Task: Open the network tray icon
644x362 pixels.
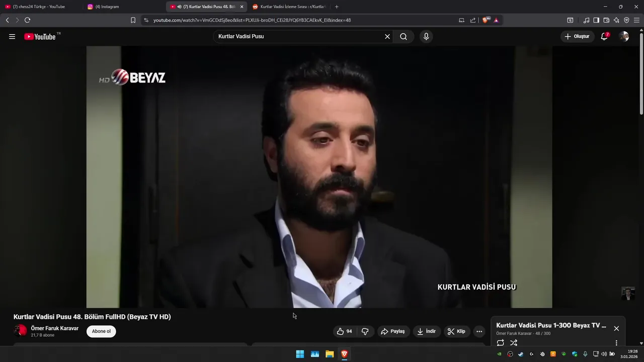Action: [596, 354]
